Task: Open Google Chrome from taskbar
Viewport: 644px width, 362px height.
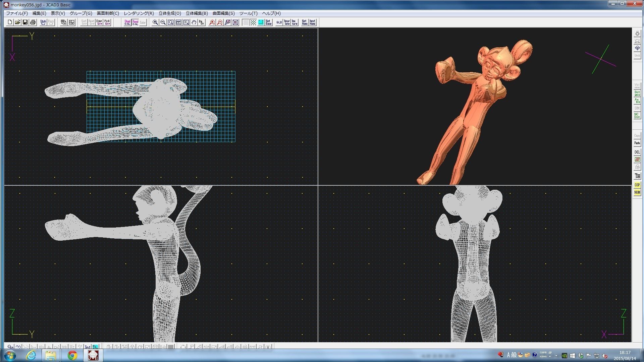Action: 72,355
